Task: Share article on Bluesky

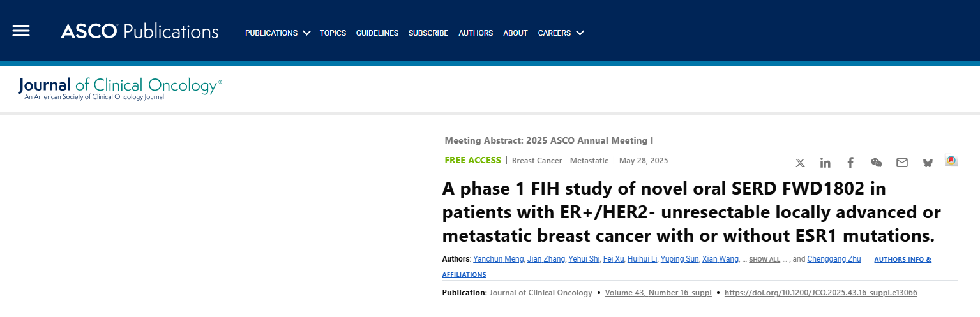Action: 928,163
